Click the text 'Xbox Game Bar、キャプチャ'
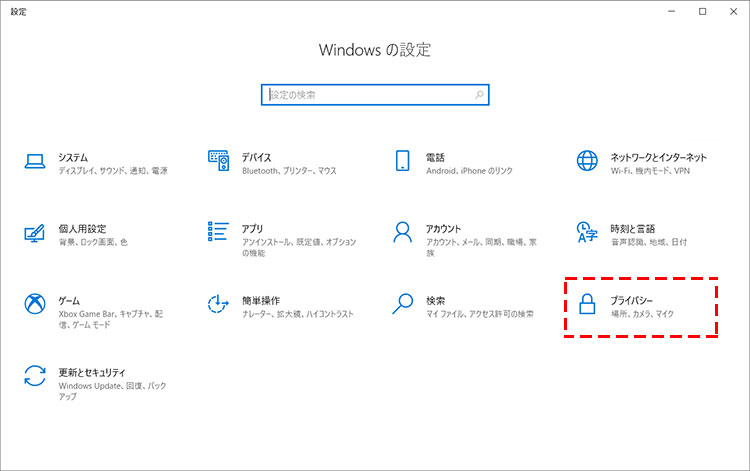This screenshot has width=750, height=471. coord(105,314)
